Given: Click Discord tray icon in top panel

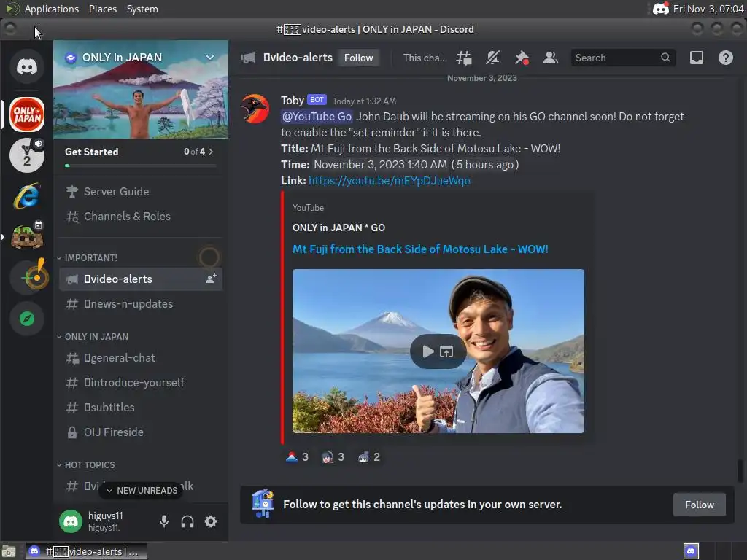Looking at the screenshot, I should 661,9.
